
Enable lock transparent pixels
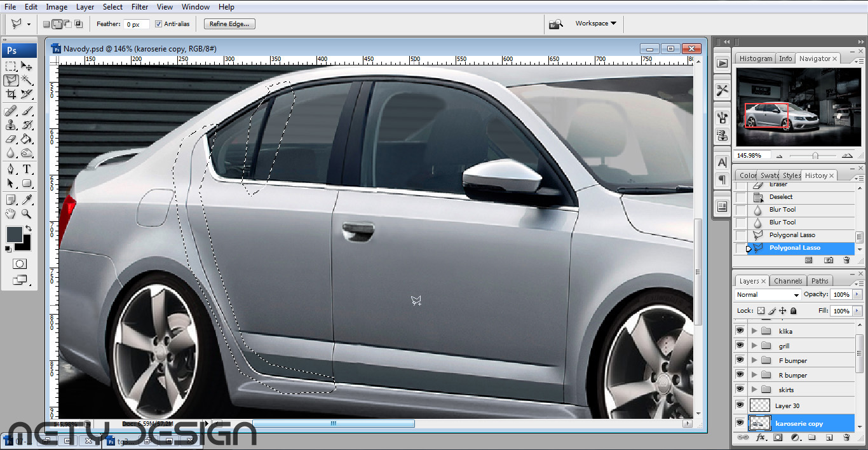point(761,311)
